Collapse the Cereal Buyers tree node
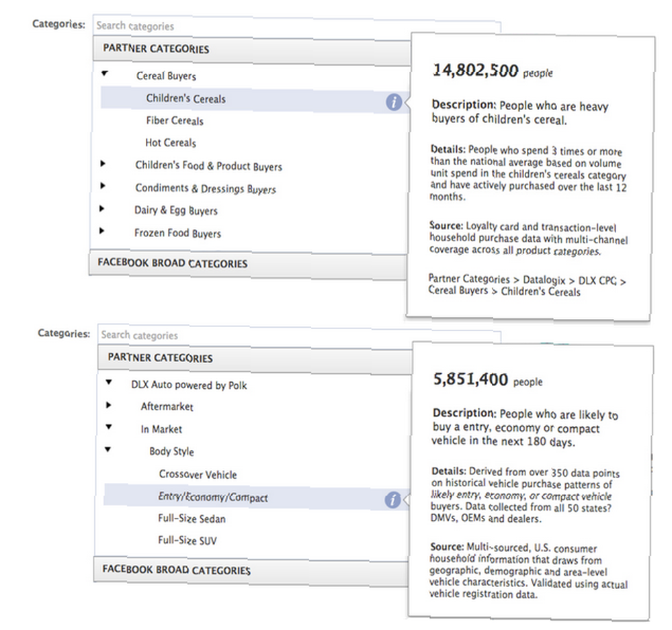The image size is (672, 630). 105,74
